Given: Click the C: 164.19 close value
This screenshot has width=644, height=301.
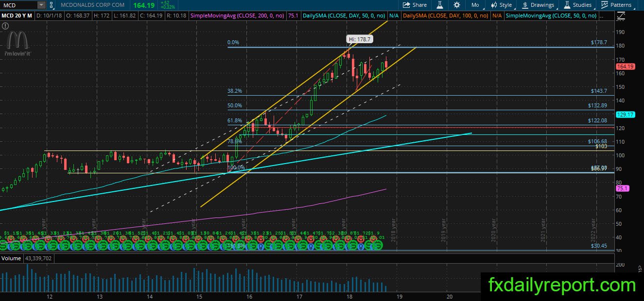Looking at the screenshot, I should (x=151, y=16).
